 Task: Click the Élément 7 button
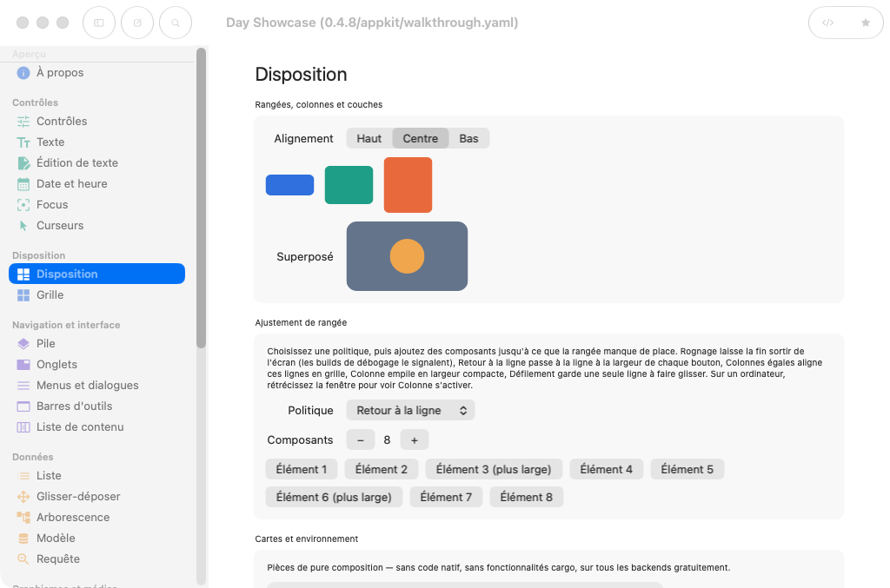[x=446, y=498]
